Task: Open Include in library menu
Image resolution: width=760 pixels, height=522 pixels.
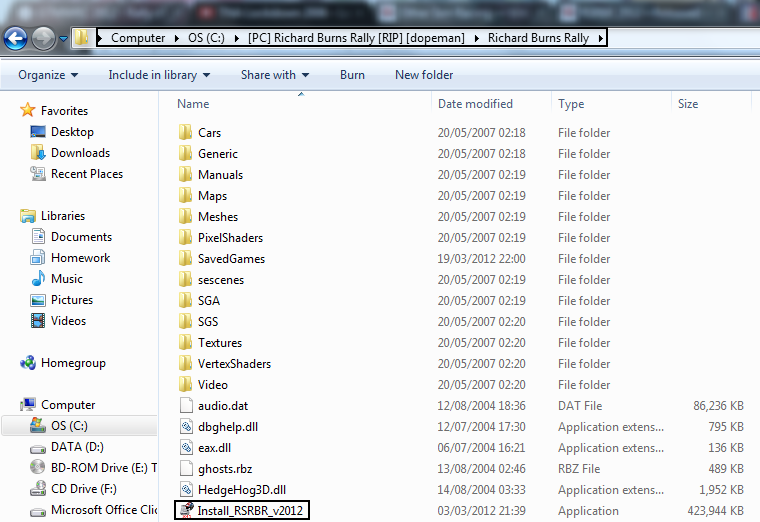Action: click(x=159, y=75)
